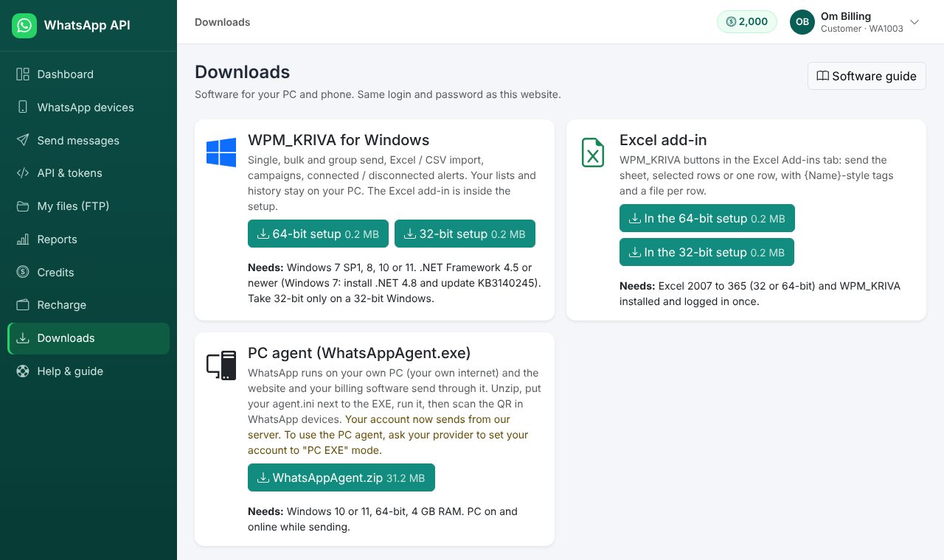Open My files (FTP) section
Image resolution: width=944 pixels, height=560 pixels.
pos(88,206)
